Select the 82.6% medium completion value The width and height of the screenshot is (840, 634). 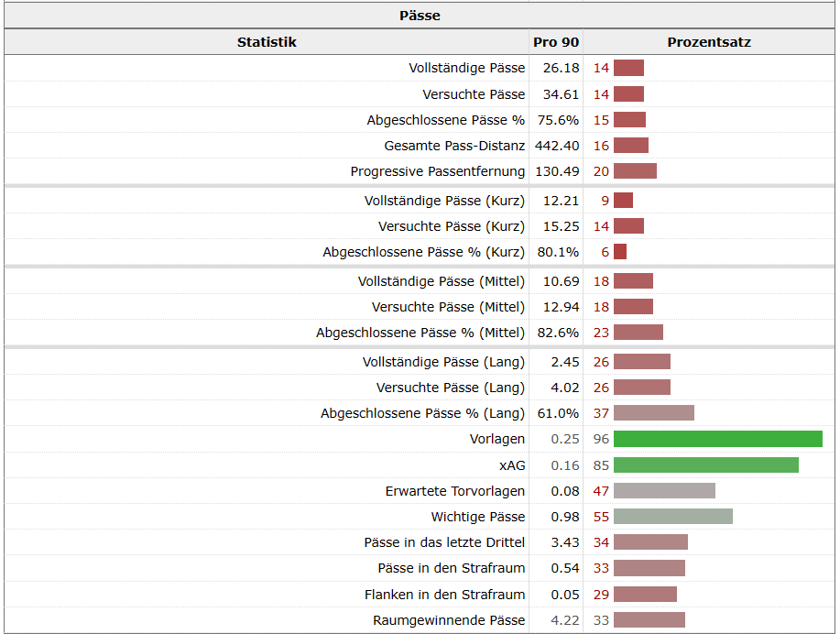point(558,333)
